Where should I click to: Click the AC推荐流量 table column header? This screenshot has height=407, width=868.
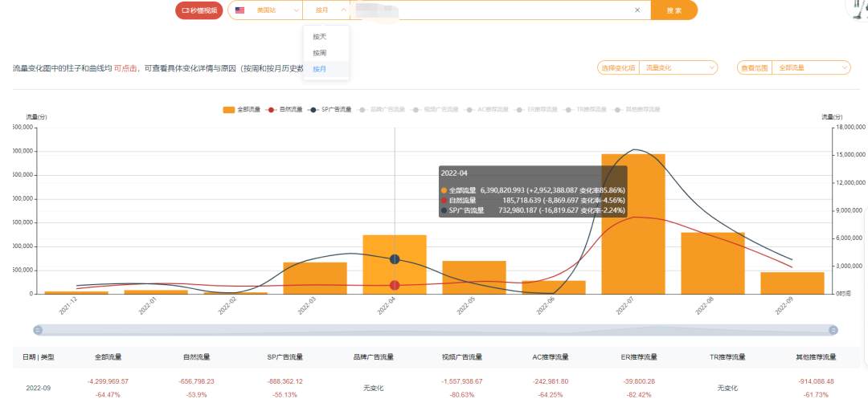coord(551,357)
